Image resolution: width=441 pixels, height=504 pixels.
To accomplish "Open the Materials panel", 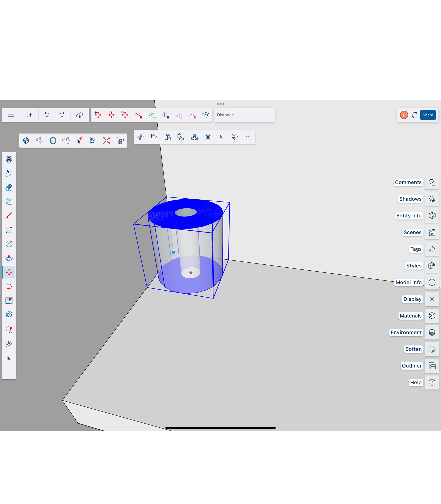I will (432, 316).
